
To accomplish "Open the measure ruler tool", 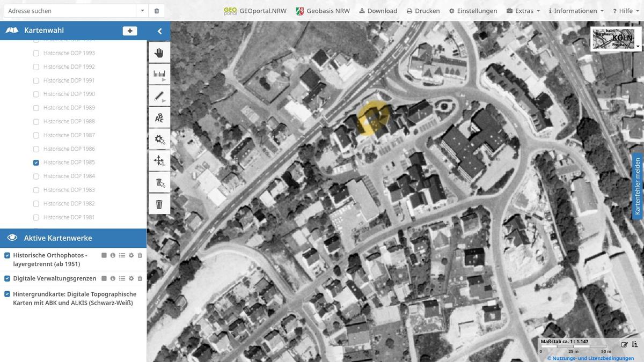I will pyautogui.click(x=159, y=74).
